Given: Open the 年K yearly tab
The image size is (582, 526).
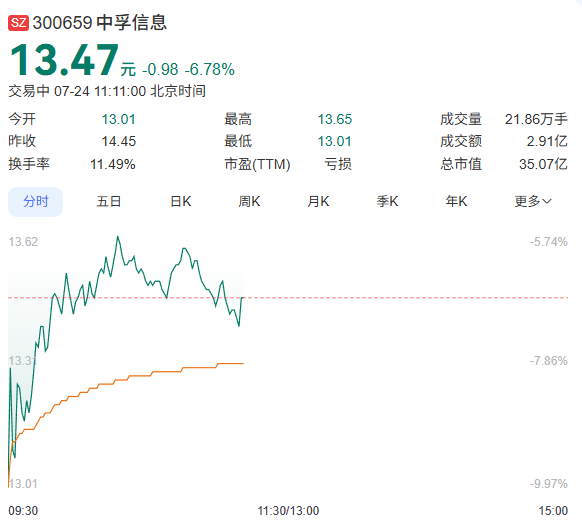Looking at the screenshot, I should coord(457,202).
